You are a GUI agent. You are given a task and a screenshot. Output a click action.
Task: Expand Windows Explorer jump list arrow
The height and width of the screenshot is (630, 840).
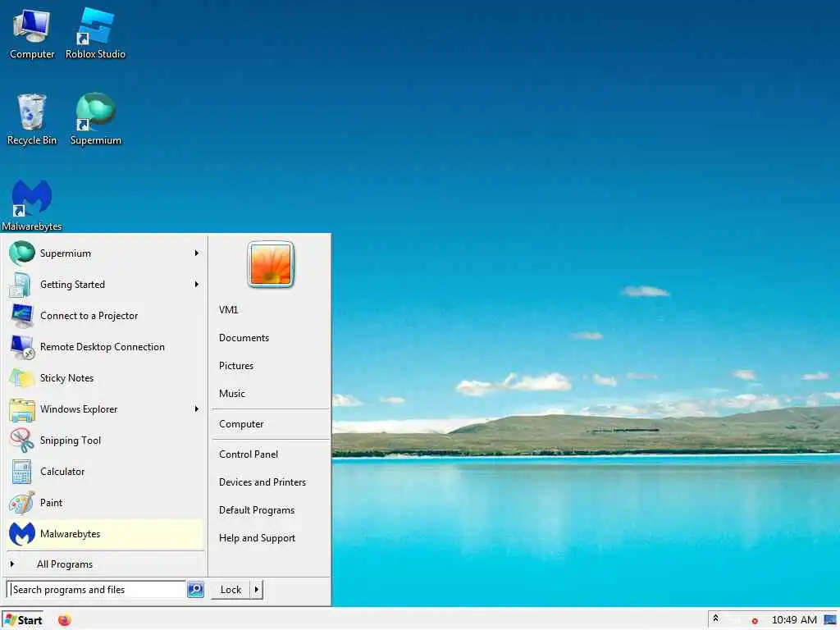click(197, 409)
